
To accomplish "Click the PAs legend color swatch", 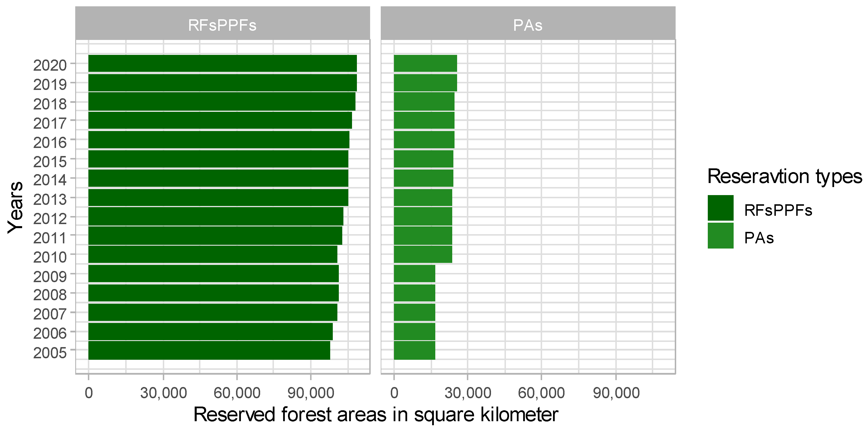I will click(x=720, y=236).
